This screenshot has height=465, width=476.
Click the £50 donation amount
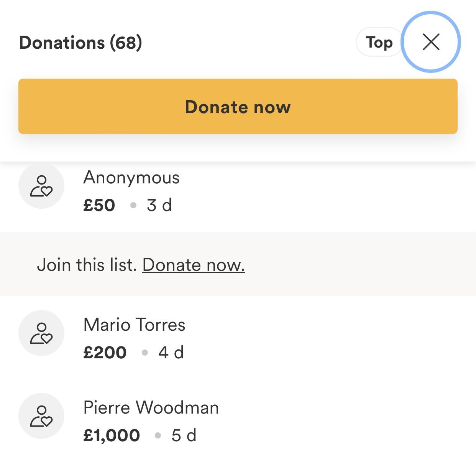pos(99,205)
